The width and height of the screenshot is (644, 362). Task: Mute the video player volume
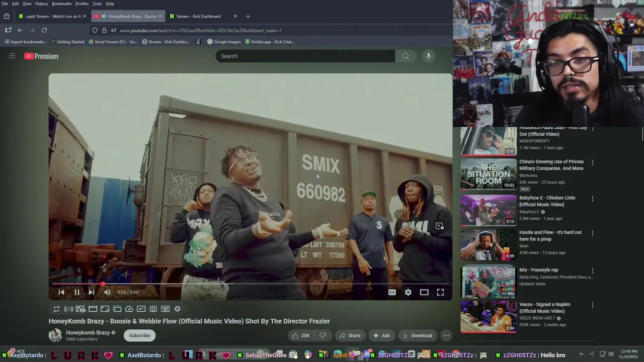(107, 292)
